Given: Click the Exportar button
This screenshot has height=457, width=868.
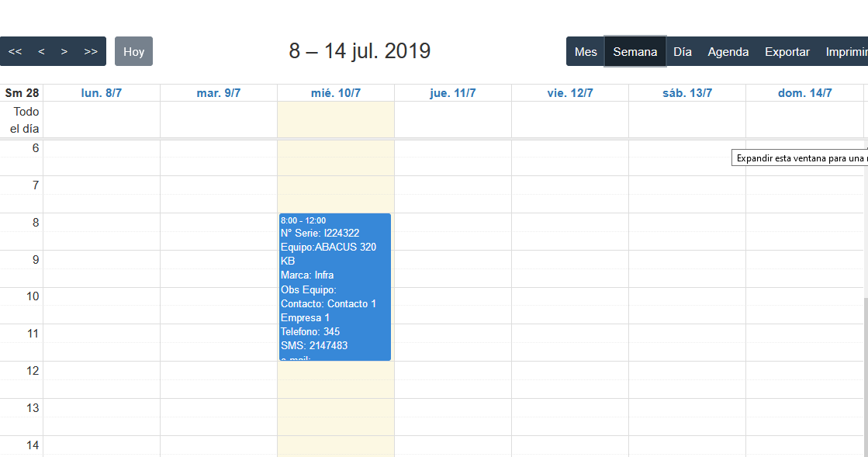Looking at the screenshot, I should (787, 51).
